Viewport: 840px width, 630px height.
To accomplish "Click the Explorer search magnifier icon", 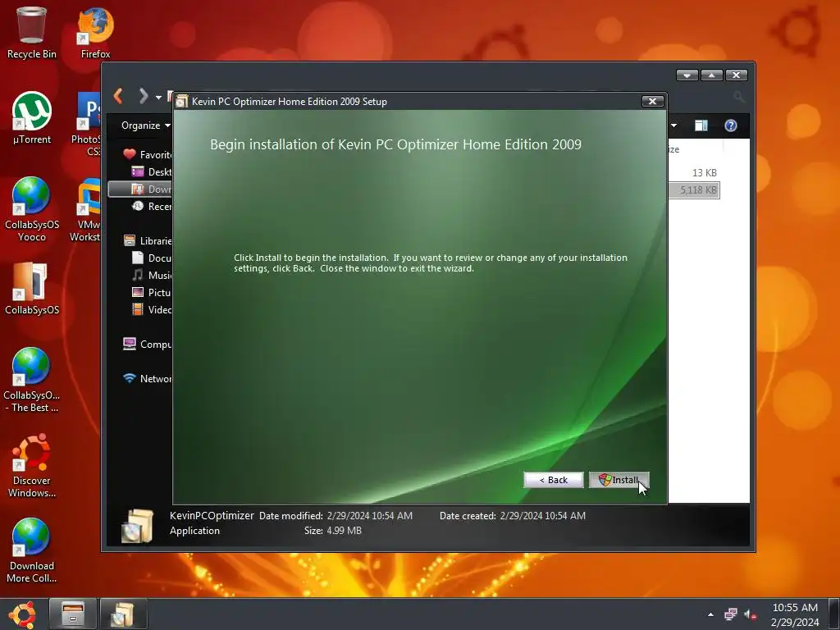I will (739, 97).
